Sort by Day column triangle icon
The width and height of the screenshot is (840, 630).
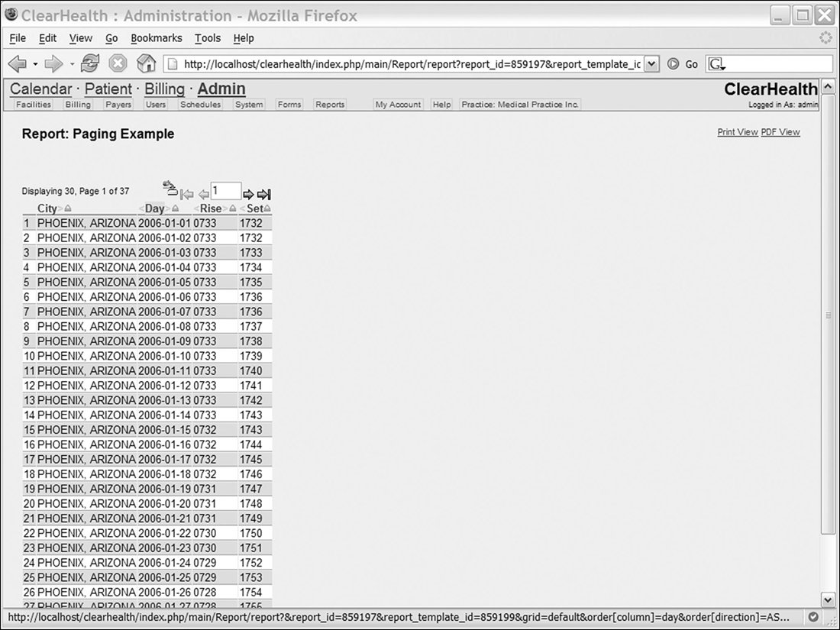[175, 208]
